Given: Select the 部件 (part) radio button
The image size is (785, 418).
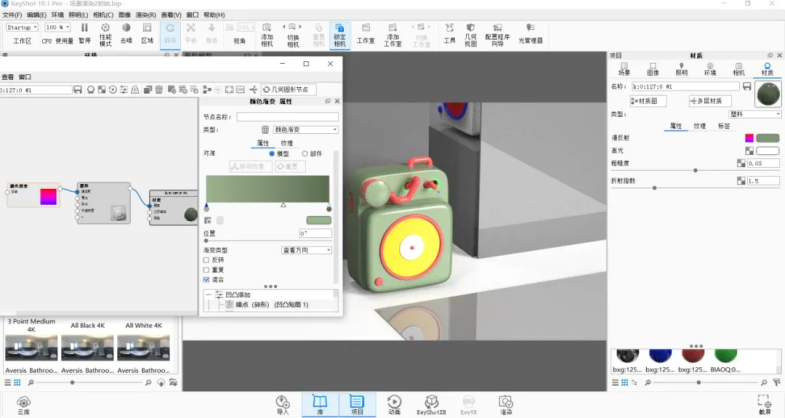Looking at the screenshot, I should tap(305, 154).
